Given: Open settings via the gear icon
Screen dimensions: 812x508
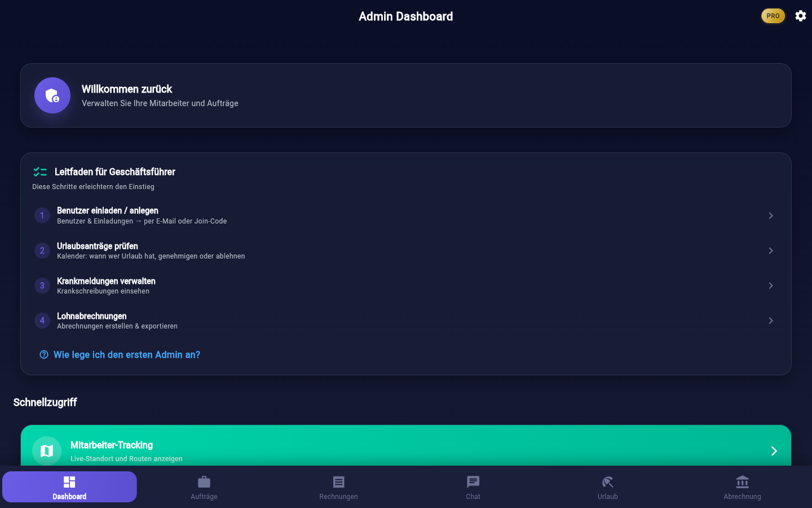Looking at the screenshot, I should pyautogui.click(x=801, y=16).
